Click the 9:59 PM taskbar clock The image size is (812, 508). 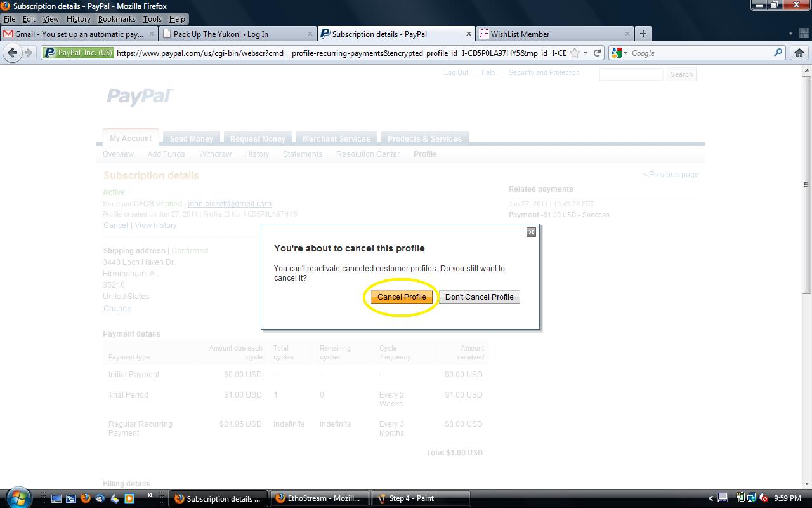coord(787,498)
